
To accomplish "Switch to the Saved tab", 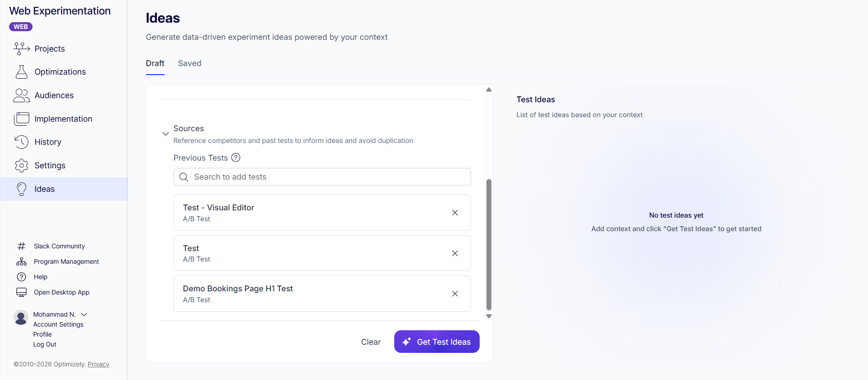I will [189, 63].
